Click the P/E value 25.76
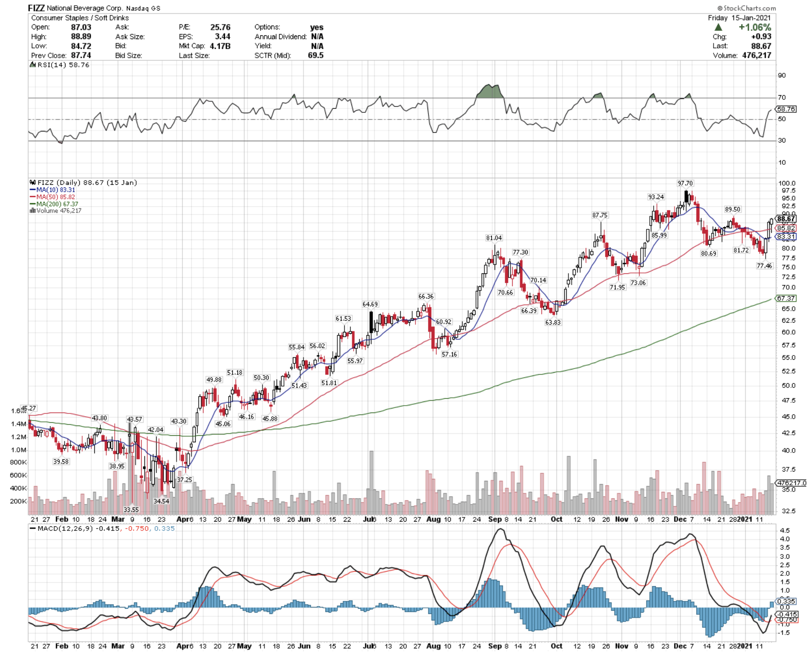Screen dimensions: 812x655 [x=220, y=27]
